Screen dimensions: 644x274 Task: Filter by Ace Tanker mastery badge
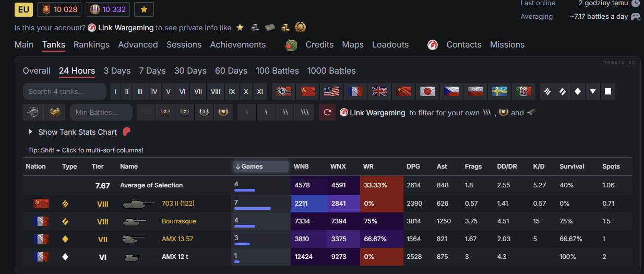223,112
